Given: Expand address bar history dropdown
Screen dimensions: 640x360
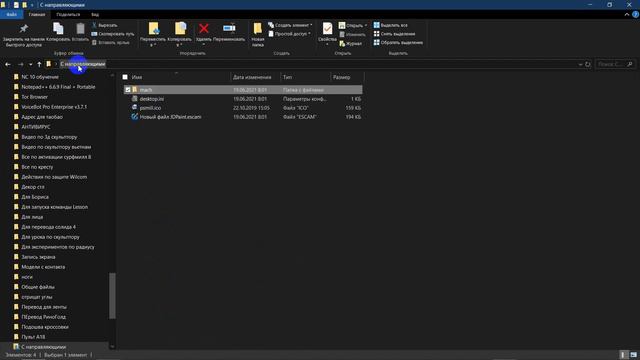Looking at the screenshot, I should [x=580, y=64].
